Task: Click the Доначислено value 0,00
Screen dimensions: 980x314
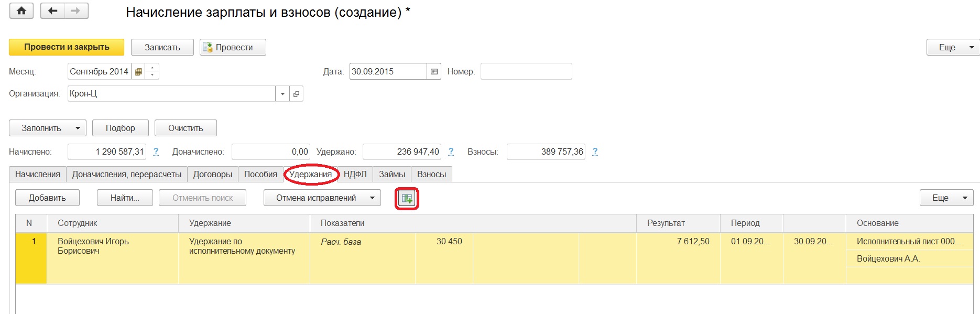Action: (x=271, y=152)
